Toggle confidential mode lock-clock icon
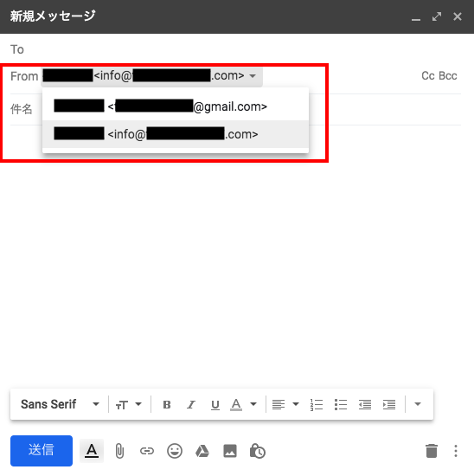This screenshot has width=474, height=476. coord(258,451)
